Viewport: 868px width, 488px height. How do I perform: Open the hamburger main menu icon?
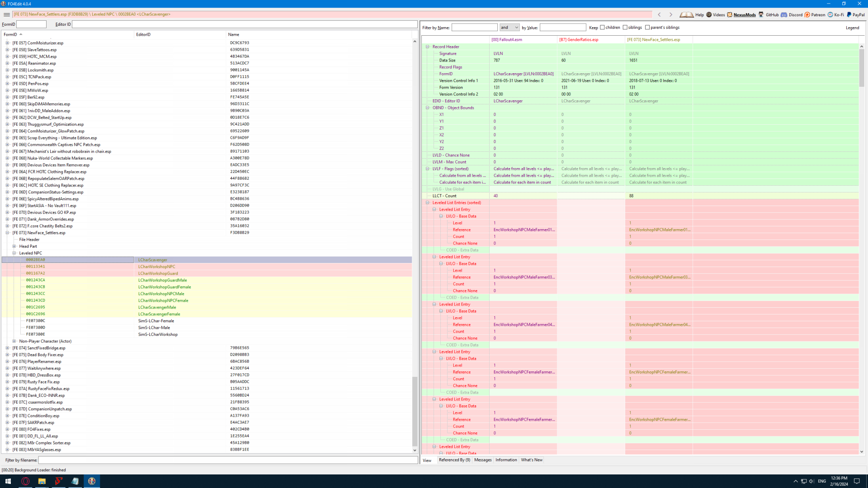7,14
